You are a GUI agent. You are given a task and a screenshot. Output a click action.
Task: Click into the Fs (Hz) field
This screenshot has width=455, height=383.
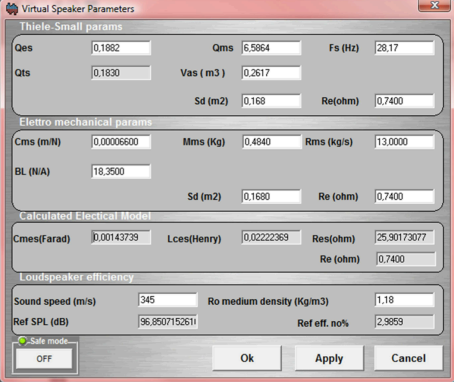405,48
